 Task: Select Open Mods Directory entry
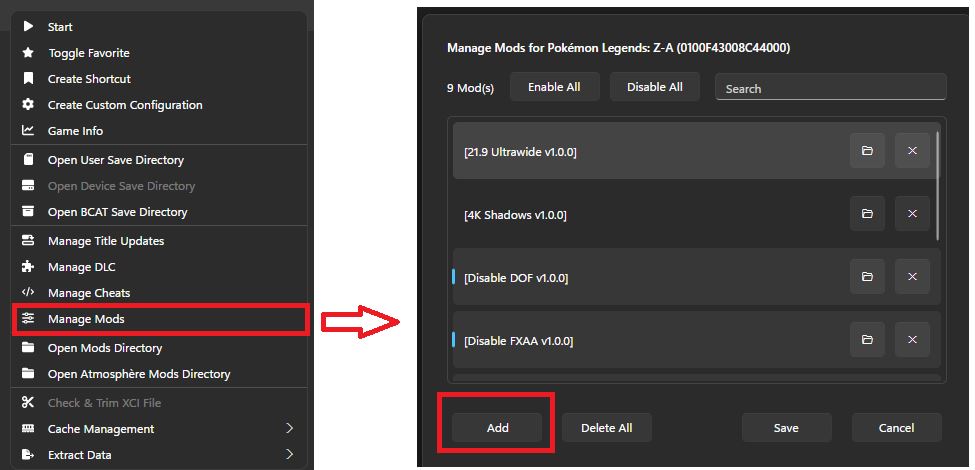pos(159,348)
